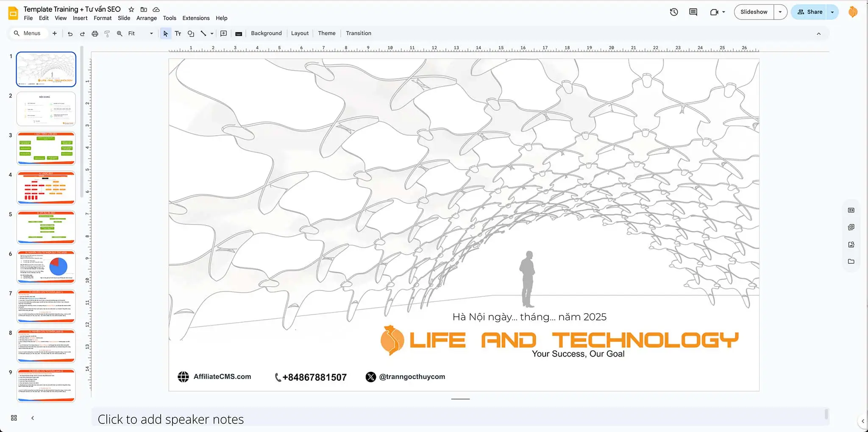Screen dimensions: 868x432
Task: Click the second right side panel icon
Action: click(851, 227)
